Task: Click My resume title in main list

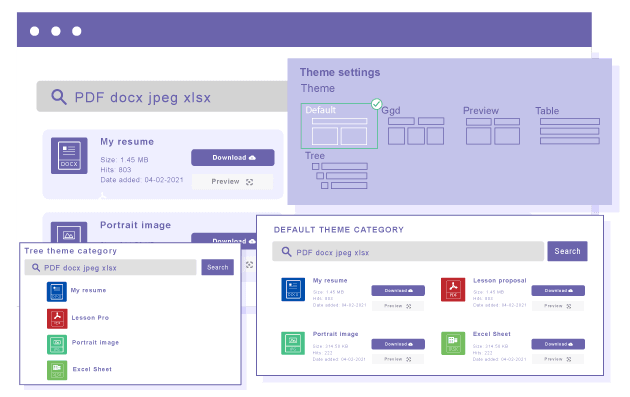Action: click(127, 142)
